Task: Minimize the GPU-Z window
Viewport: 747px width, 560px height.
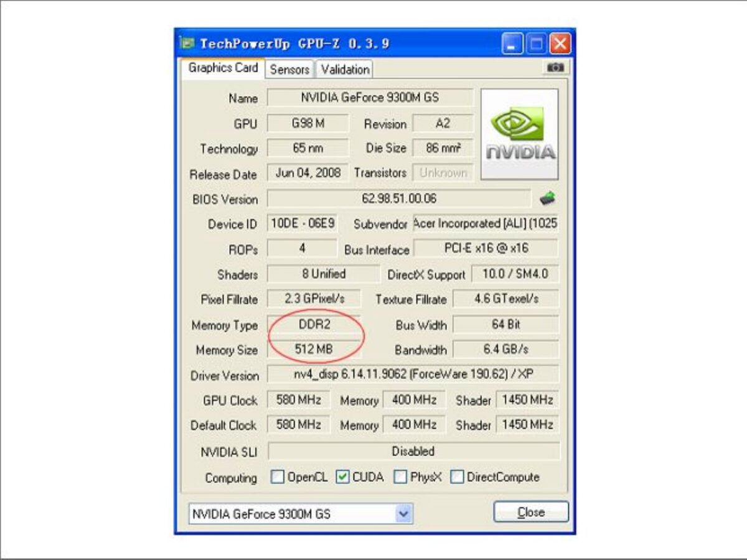Action: click(513, 44)
